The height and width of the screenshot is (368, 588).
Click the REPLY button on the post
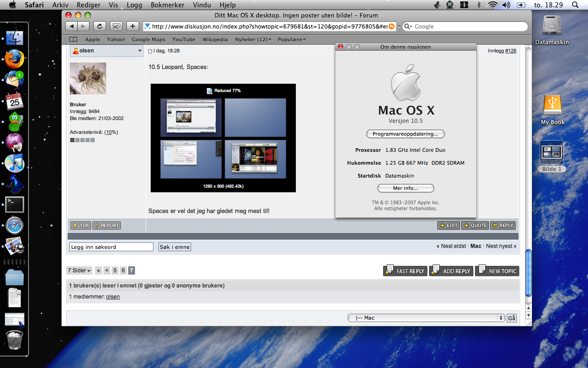503,225
